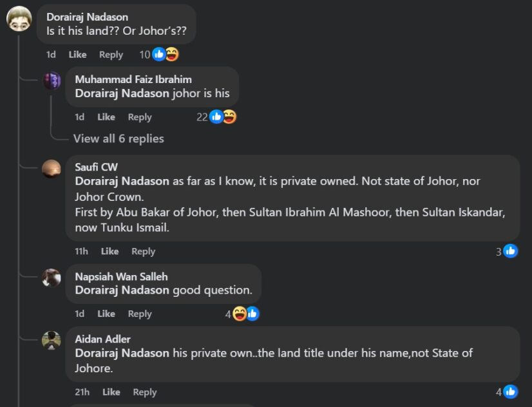This screenshot has width=532, height=407.
Task: Like Dorairaj Nadason's top comment
Action: coord(77,55)
